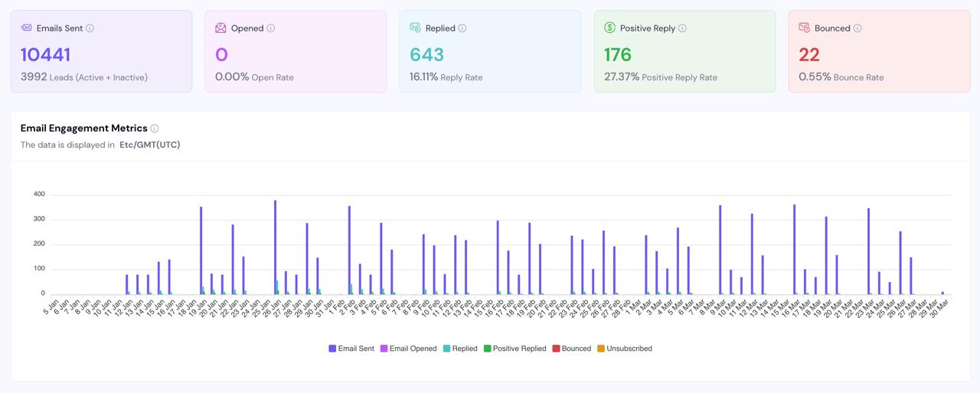Click the tallest bar on 26 Jan

click(275, 247)
